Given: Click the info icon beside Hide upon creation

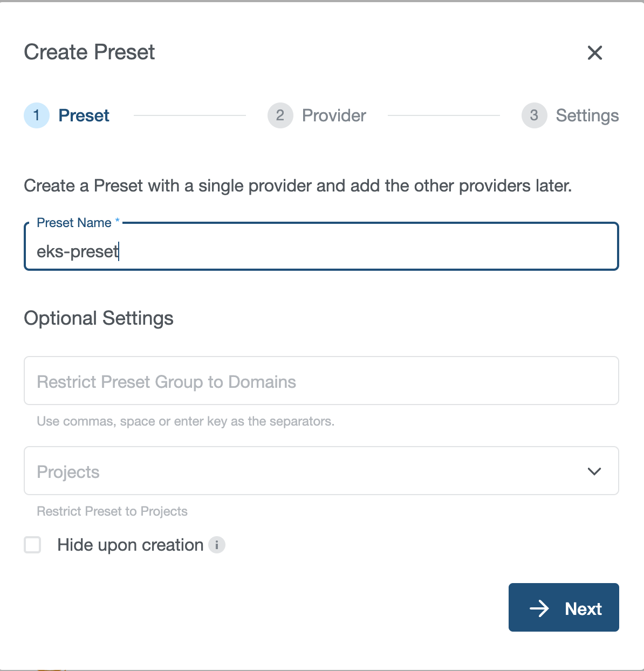Looking at the screenshot, I should (217, 545).
